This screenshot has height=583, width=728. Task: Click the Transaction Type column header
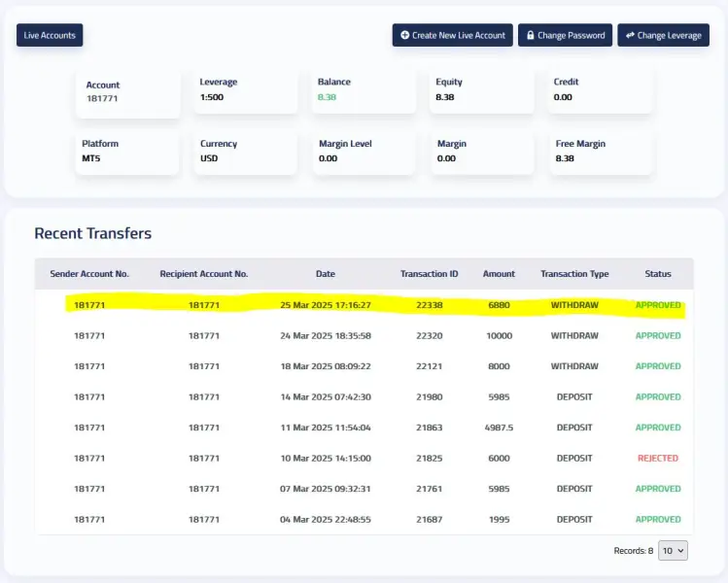click(x=574, y=274)
